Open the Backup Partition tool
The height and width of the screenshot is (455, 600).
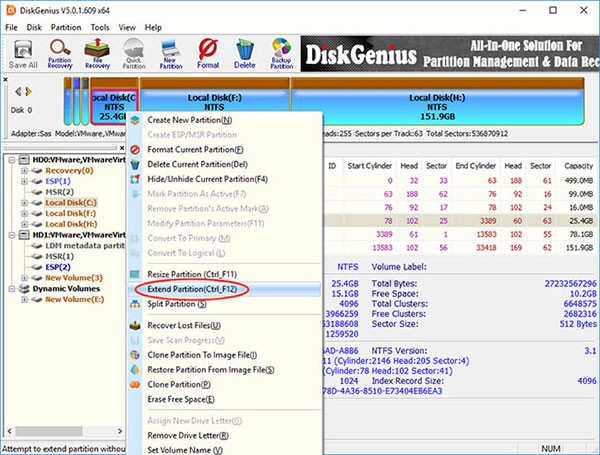coord(284,52)
